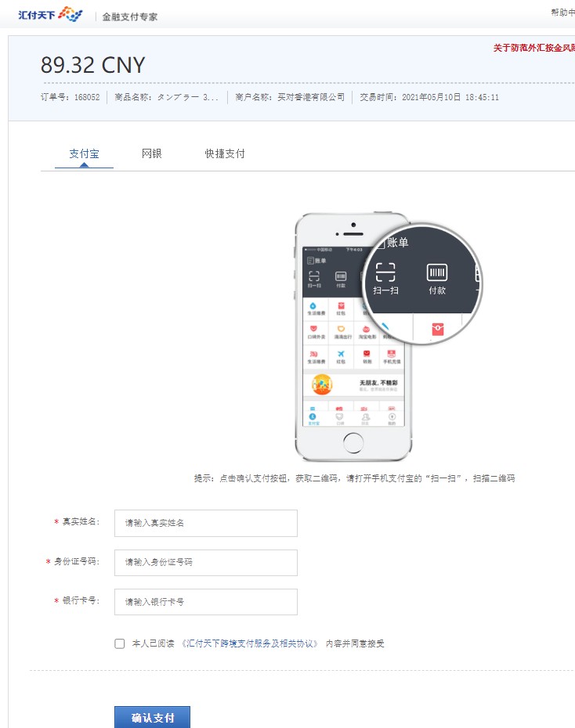Click the 89.32 CNY amount text
This screenshot has width=575, height=728.
coord(93,65)
